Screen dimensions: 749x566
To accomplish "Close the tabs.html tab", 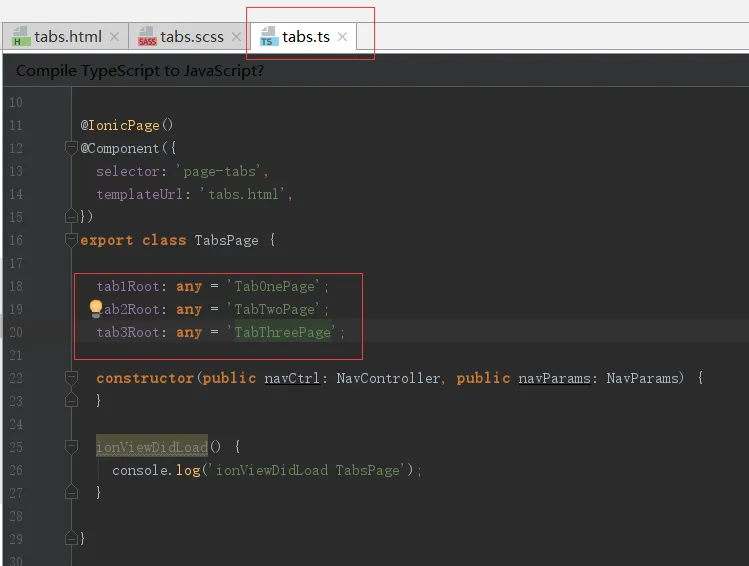I will pyautogui.click(x=114, y=36).
